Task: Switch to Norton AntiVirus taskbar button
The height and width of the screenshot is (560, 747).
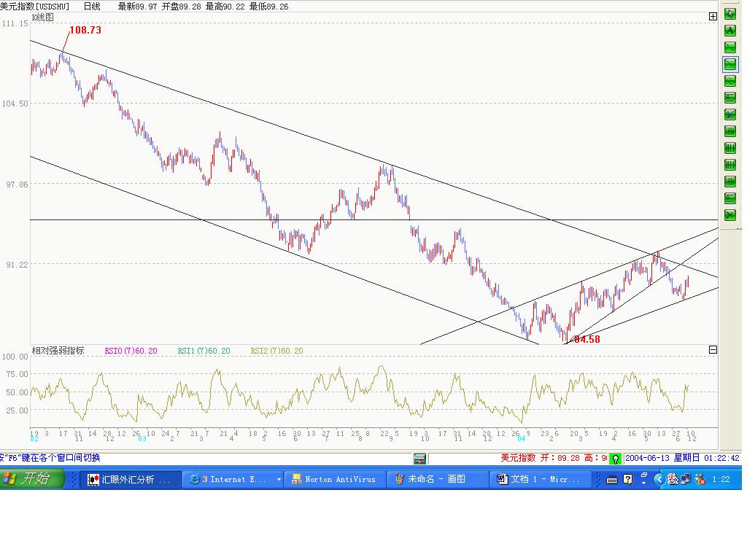Action: (x=335, y=480)
